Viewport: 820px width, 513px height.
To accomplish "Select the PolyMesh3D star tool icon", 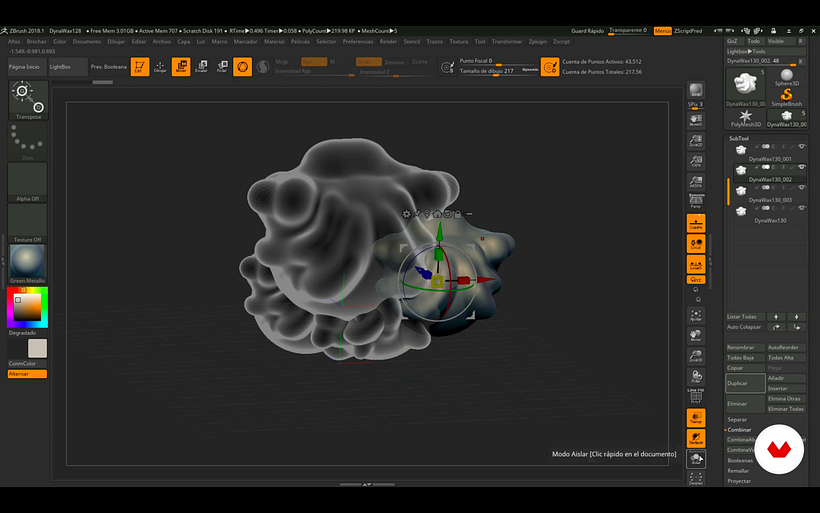I will pos(746,118).
